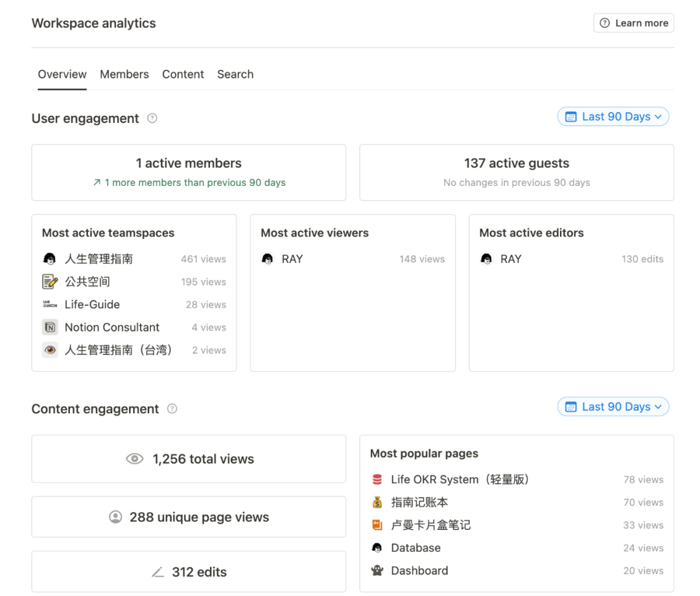Image resolution: width=700 pixels, height=596 pixels.
Task: Open the Last 90 Days dropdown for Content engagement
Action: pyautogui.click(x=612, y=406)
